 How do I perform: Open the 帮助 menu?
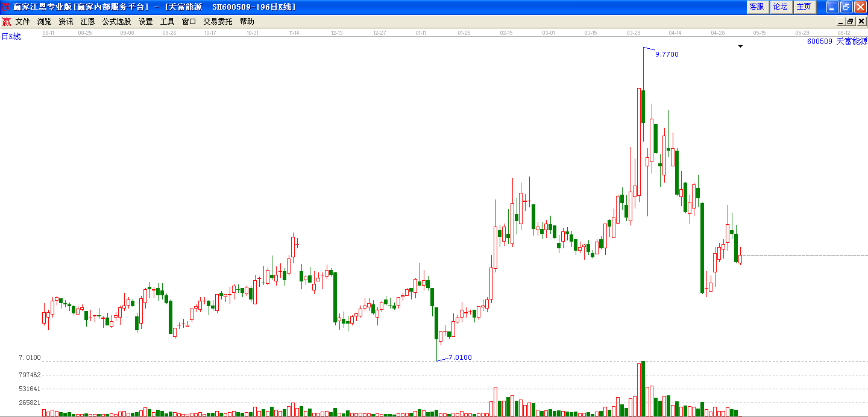click(x=247, y=22)
